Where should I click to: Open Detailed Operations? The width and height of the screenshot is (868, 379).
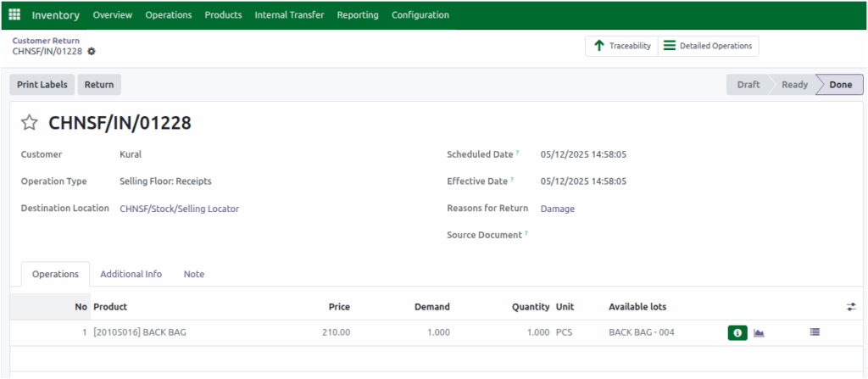pyautogui.click(x=708, y=46)
